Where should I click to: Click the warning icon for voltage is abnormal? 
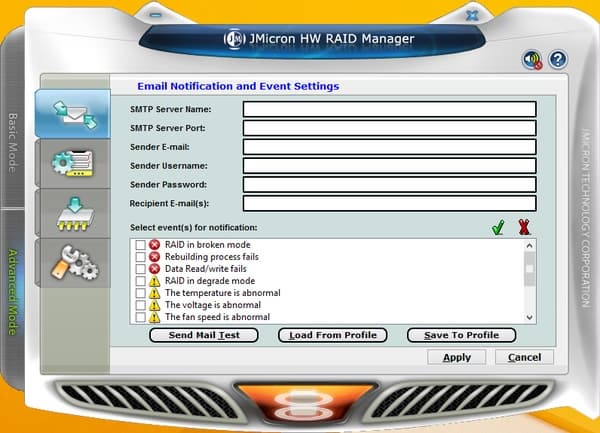click(155, 305)
